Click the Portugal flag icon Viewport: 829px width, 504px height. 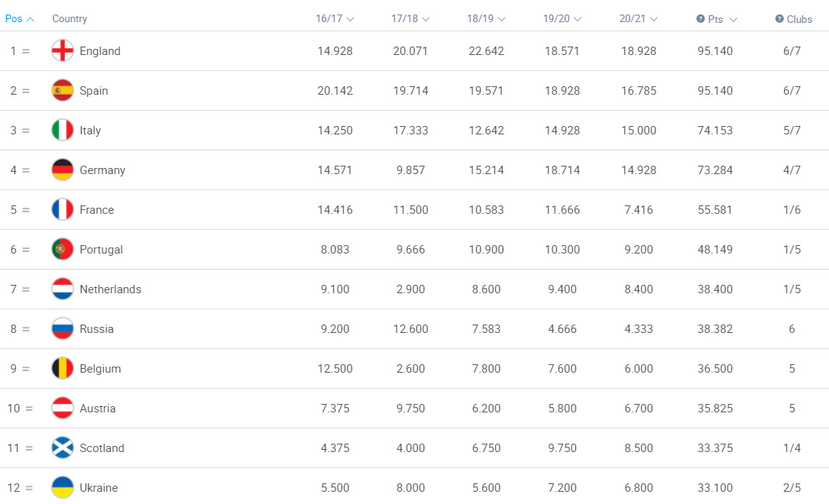(x=63, y=249)
